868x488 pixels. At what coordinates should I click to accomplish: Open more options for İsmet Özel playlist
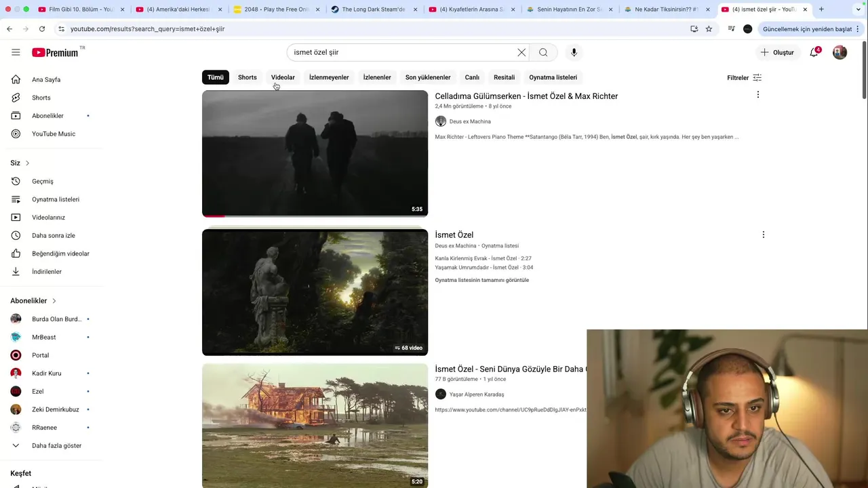pos(763,235)
